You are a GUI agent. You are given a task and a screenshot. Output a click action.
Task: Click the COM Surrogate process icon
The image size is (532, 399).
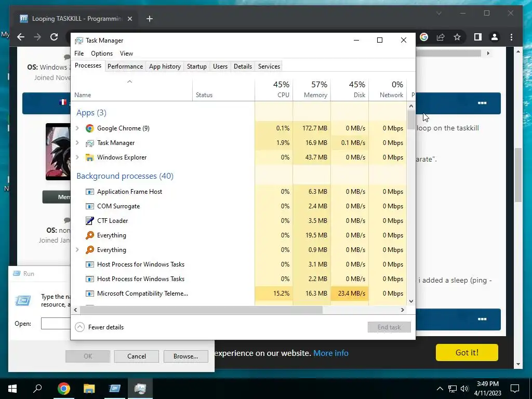click(x=89, y=206)
